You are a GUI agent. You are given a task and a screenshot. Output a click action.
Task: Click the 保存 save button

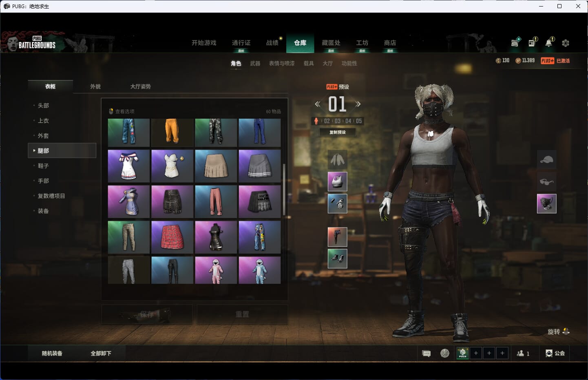point(147,314)
